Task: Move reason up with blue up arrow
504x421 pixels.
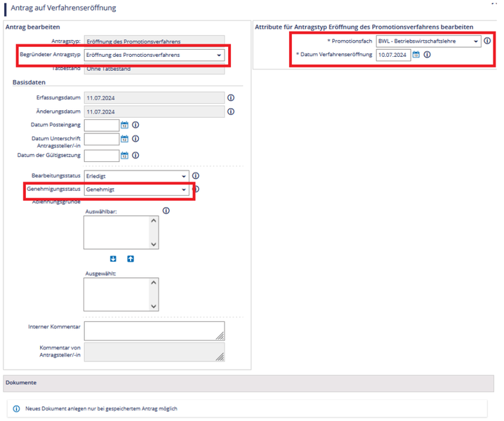Action: coord(130,259)
